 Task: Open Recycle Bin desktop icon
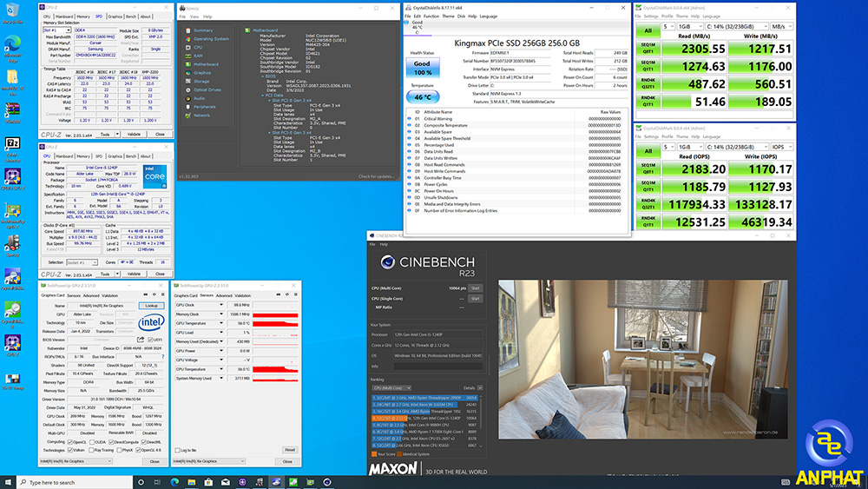point(12,13)
